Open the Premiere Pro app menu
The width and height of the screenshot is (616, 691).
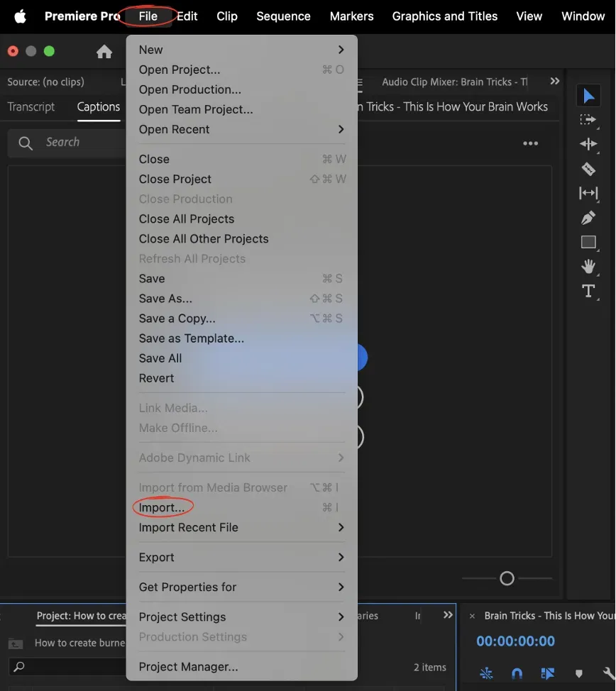pos(82,16)
